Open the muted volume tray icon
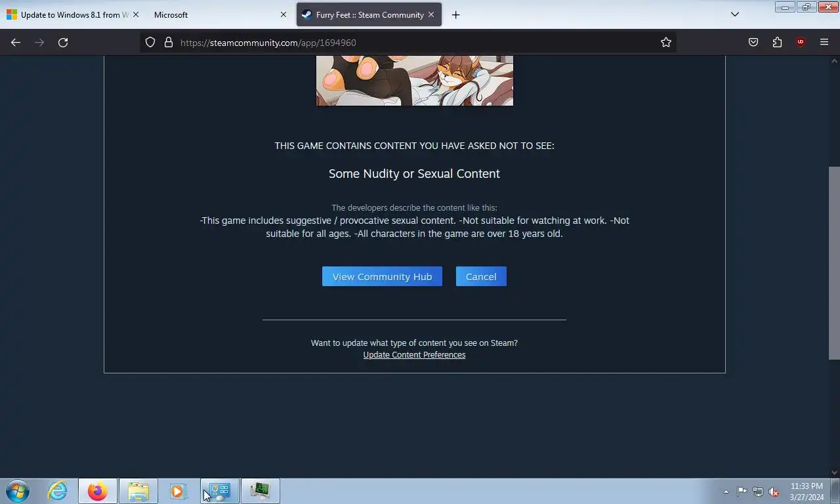840x504 pixels. [x=774, y=492]
